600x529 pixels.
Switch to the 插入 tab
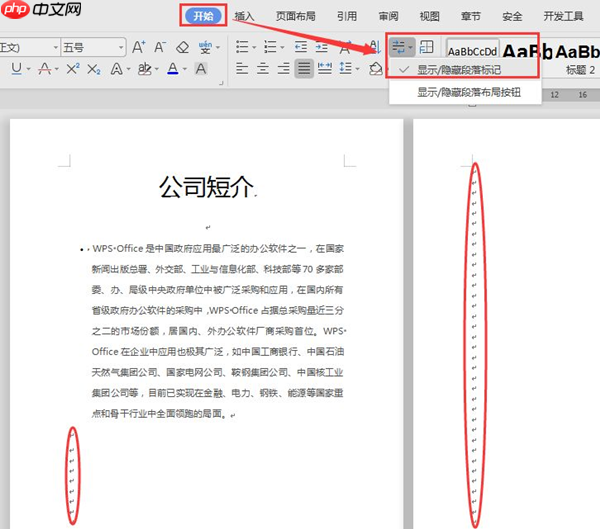[244, 16]
